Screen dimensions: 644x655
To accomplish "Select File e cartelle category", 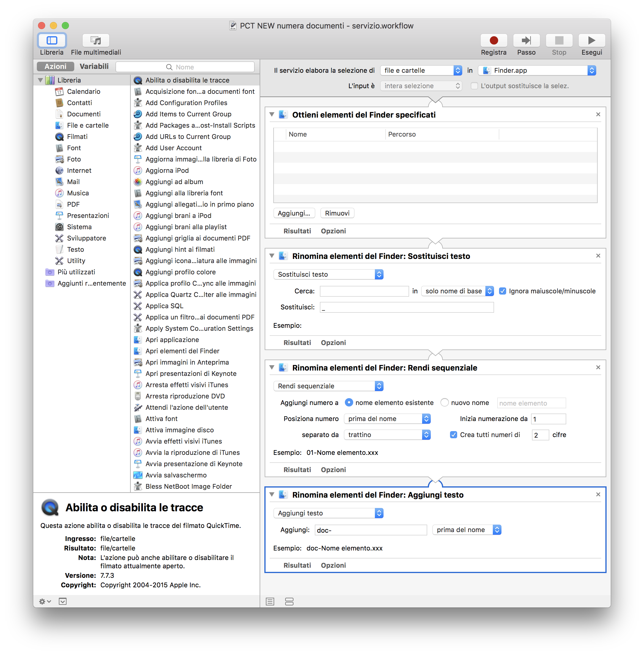I will [x=88, y=126].
